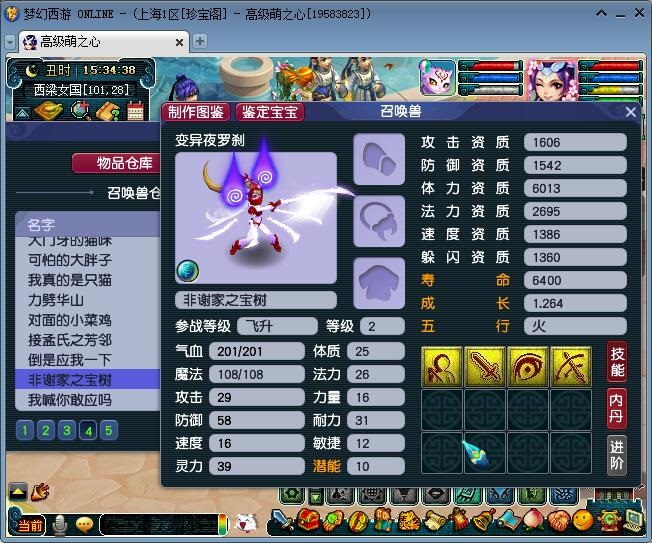Click the 攻击资质 value 1606
The image size is (652, 543).
tap(575, 142)
